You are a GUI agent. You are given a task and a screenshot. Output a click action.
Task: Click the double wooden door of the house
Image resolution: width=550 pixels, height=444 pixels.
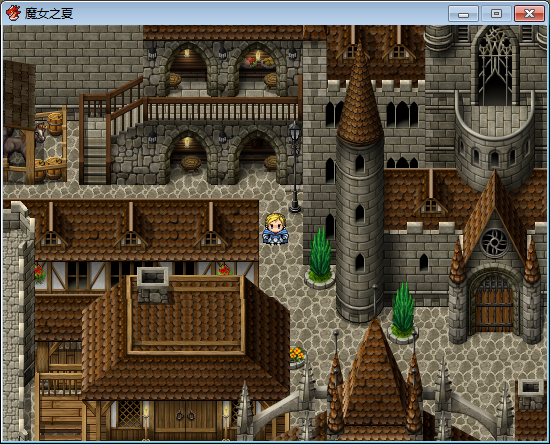pyautogui.click(x=186, y=416)
